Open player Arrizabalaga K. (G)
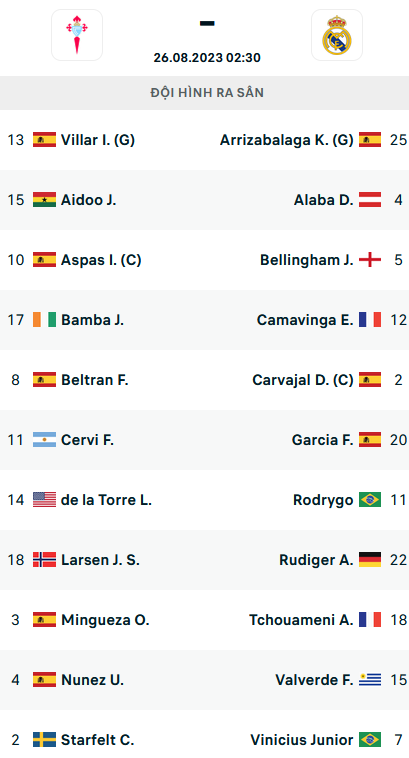 pyautogui.click(x=287, y=140)
